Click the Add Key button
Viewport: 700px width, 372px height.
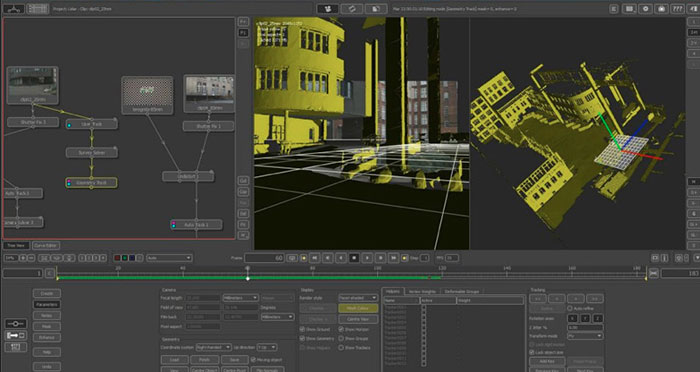click(547, 361)
